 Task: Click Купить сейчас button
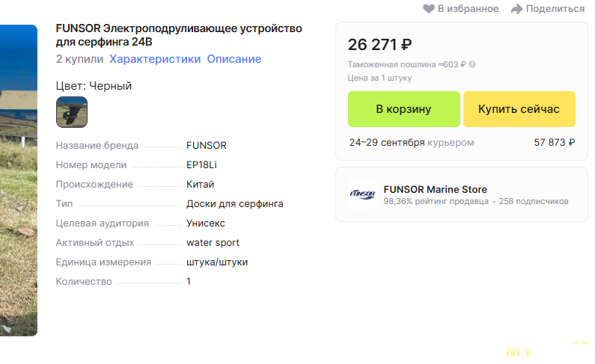point(519,109)
